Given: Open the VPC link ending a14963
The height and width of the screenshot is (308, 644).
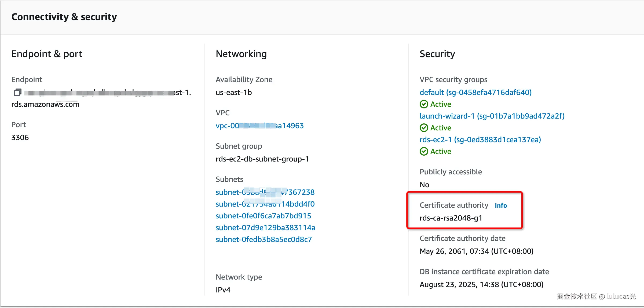Looking at the screenshot, I should [259, 126].
